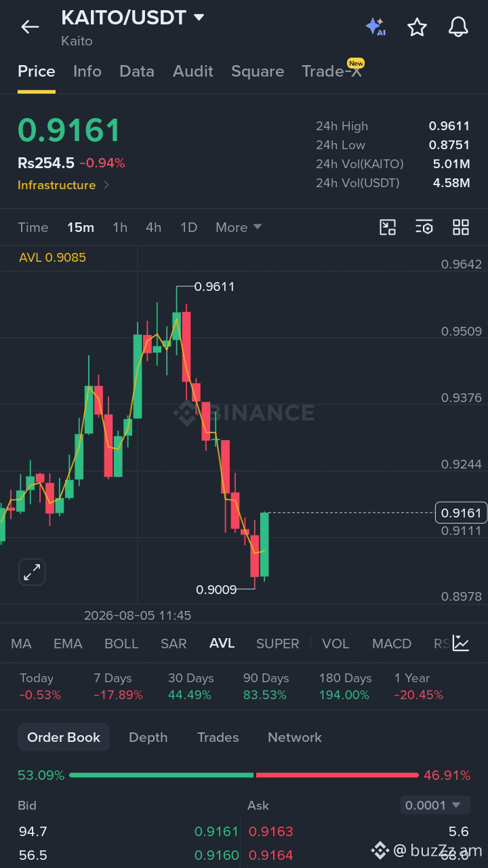This screenshot has width=488, height=868.
Task: Enable the VOL sub-indicator
Action: coord(335,644)
